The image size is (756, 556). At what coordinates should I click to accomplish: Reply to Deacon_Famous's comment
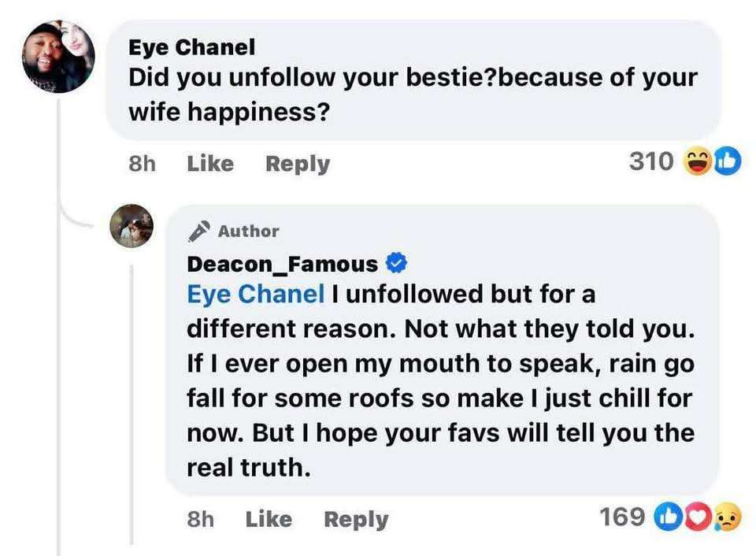[x=357, y=519]
